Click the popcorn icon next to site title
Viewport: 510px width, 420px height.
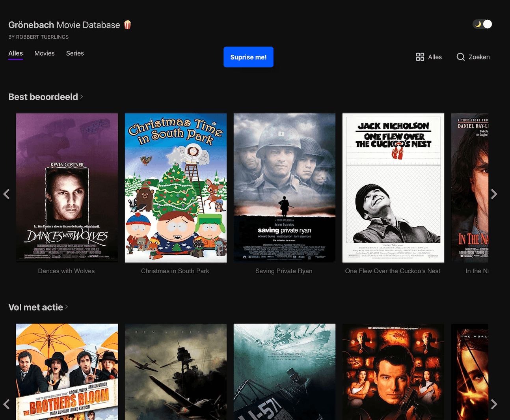127,25
